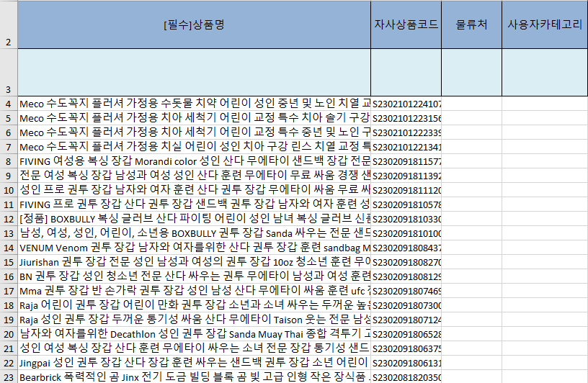
Task: Click product code cell S230210122315…
Action: (x=406, y=118)
